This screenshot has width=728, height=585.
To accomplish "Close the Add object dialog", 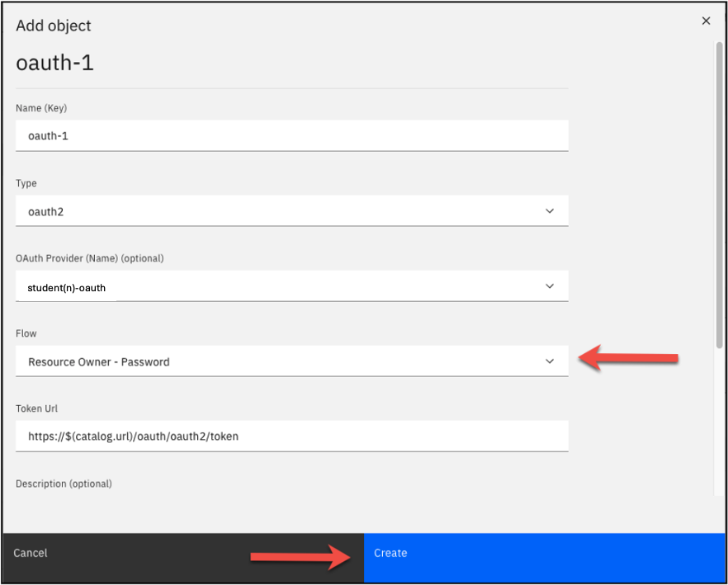I will (x=706, y=21).
